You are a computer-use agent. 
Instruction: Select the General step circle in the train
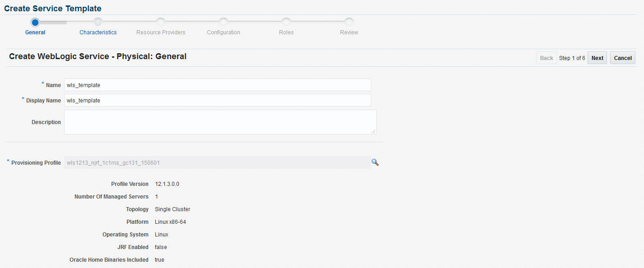tap(35, 22)
